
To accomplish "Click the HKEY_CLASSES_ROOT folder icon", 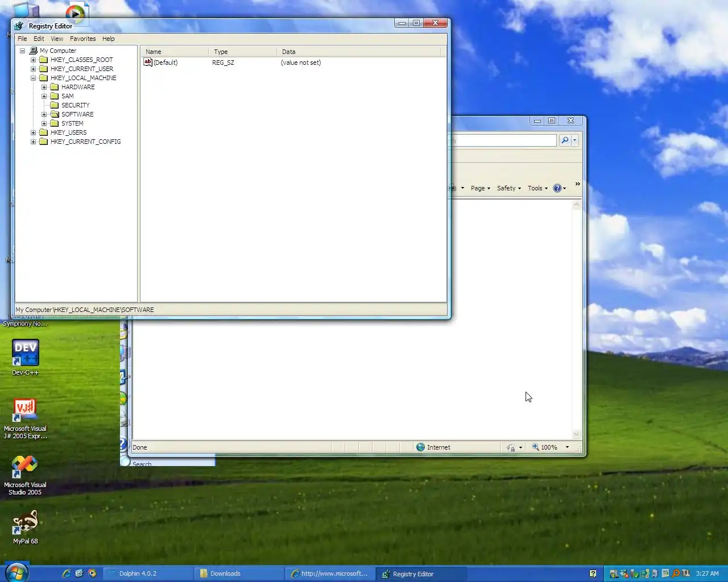I will tap(43, 60).
